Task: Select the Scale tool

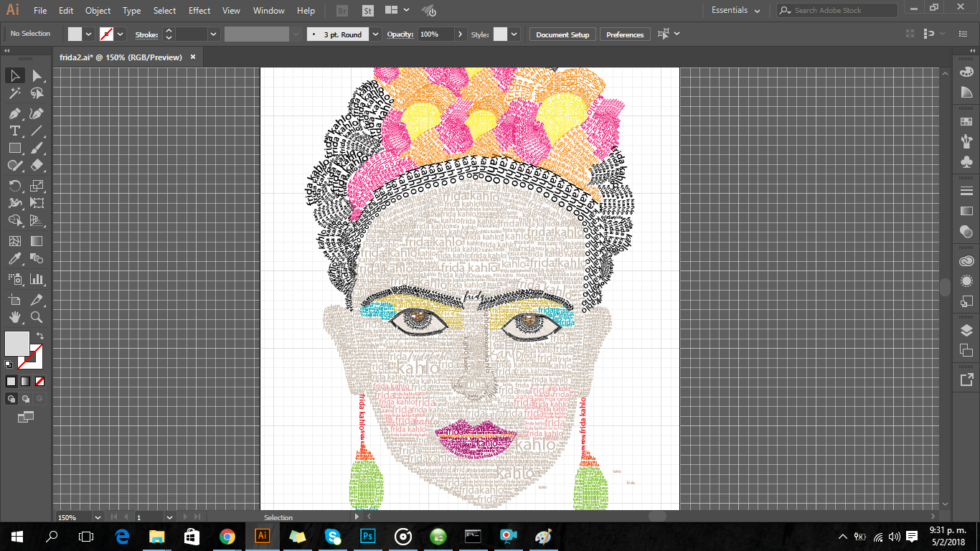Action: [37, 185]
